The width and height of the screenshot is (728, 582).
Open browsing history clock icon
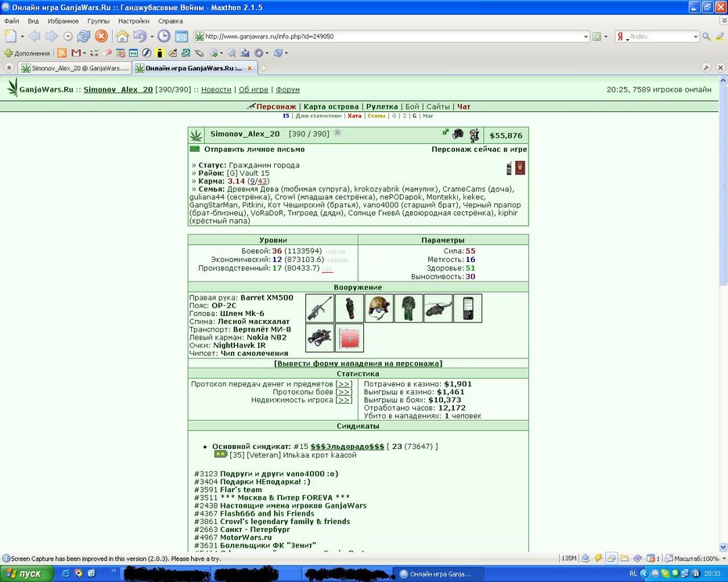tap(164, 36)
